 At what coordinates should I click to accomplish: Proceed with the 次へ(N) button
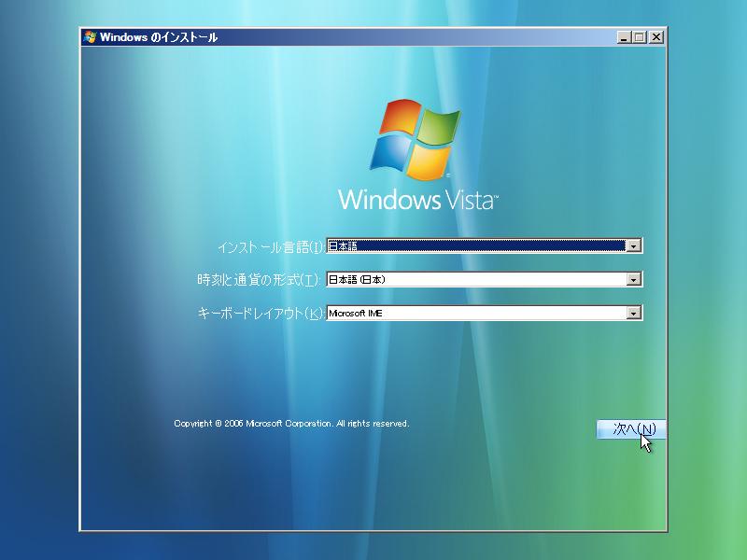coord(631,429)
